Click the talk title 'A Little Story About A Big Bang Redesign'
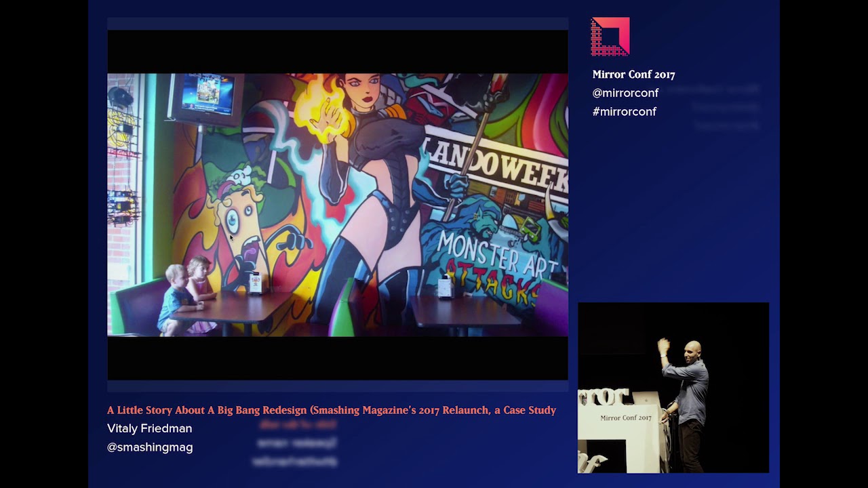Image resolution: width=868 pixels, height=488 pixels. [x=332, y=410]
